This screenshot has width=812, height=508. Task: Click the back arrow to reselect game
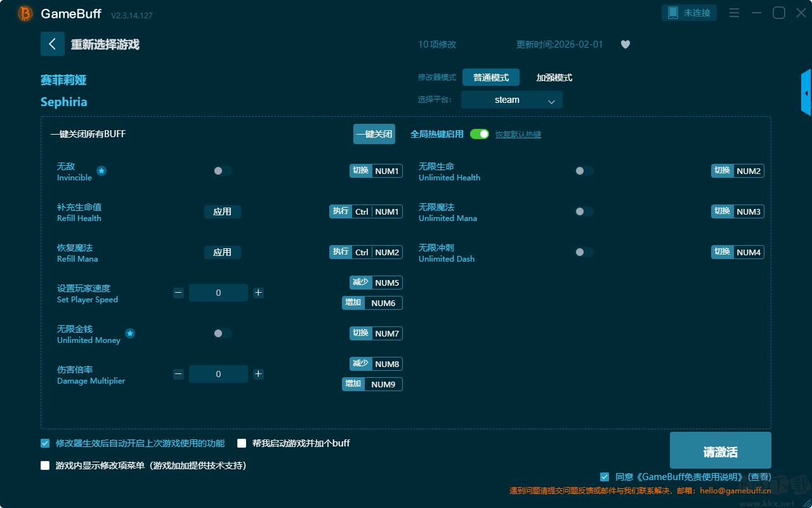52,44
